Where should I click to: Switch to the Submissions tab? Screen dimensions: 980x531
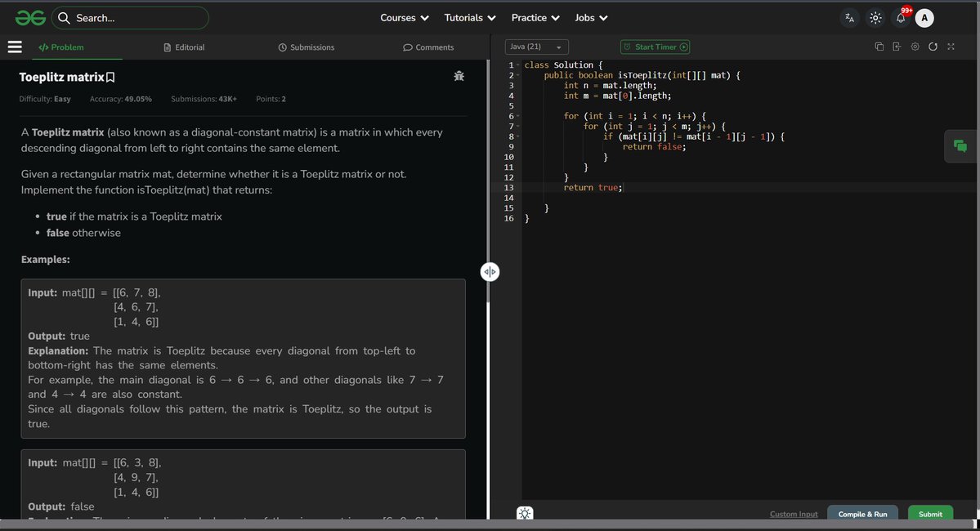[307, 47]
